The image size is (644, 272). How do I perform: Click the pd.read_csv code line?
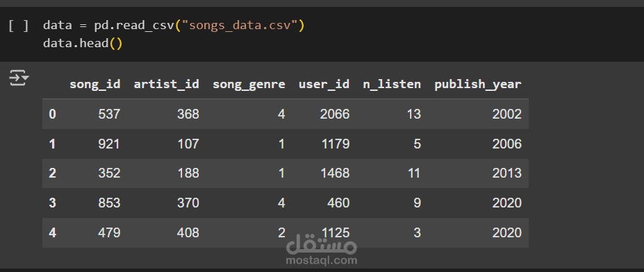pyautogui.click(x=174, y=26)
